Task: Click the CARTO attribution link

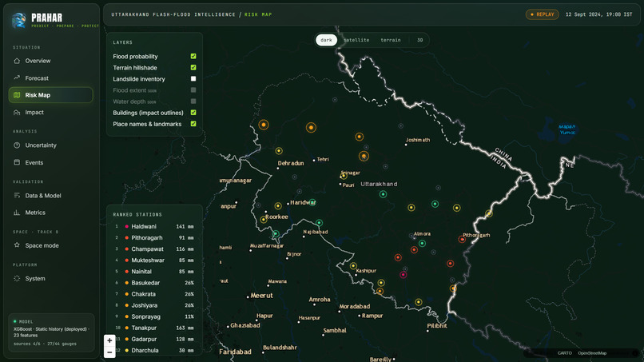Action: (x=564, y=353)
